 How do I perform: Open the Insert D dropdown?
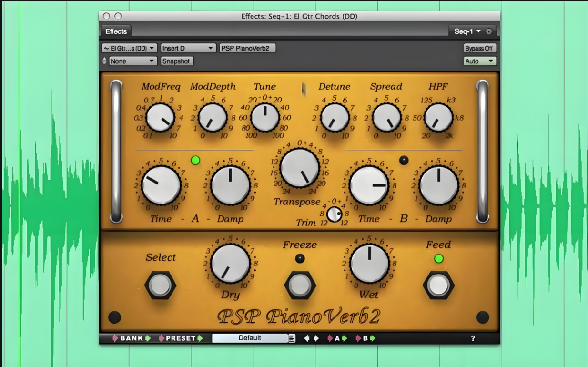click(188, 48)
